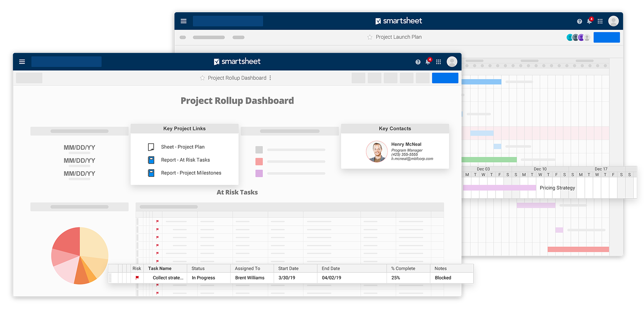Favorite Project Rollup Dashboard with star icon

pyautogui.click(x=202, y=78)
